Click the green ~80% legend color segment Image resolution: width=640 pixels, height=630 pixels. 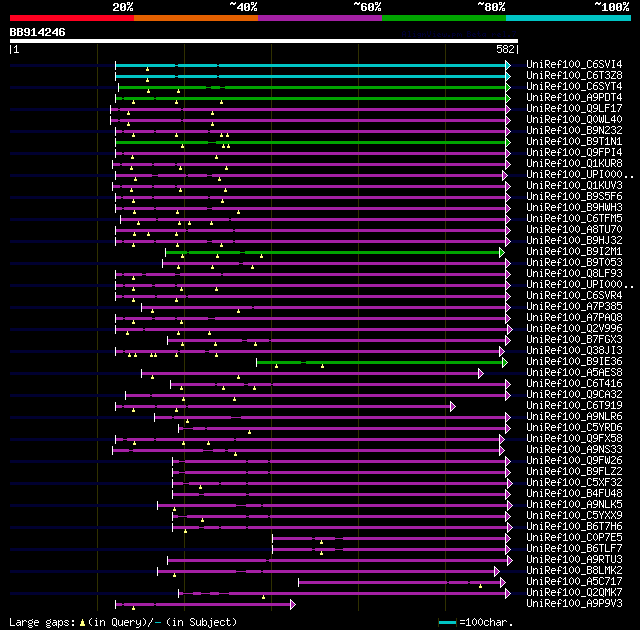pos(444,18)
